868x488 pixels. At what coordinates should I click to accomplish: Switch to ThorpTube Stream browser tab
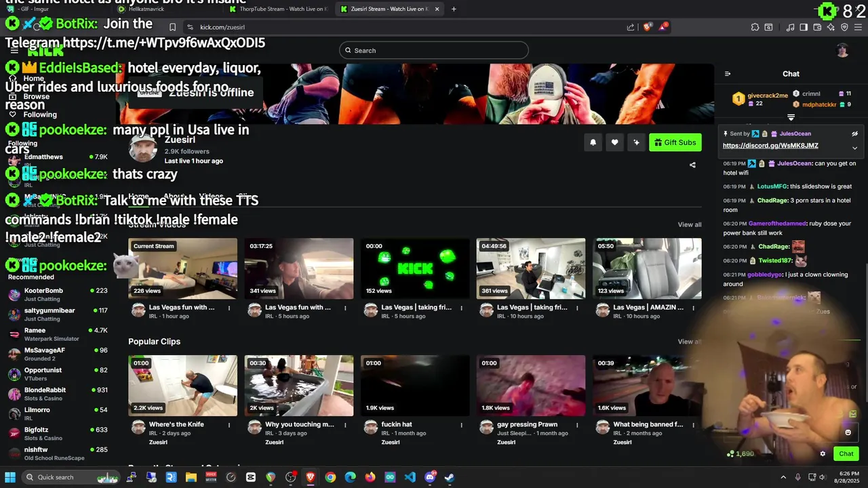click(277, 9)
